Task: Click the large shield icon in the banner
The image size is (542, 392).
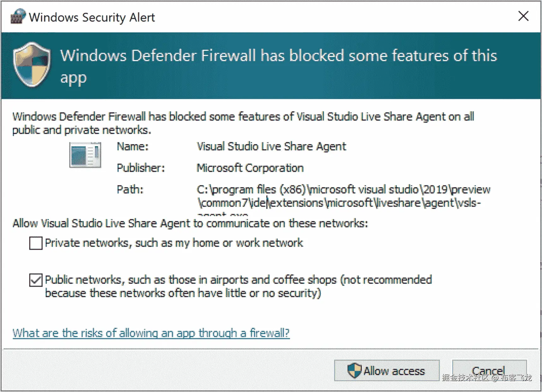Action: [32, 65]
